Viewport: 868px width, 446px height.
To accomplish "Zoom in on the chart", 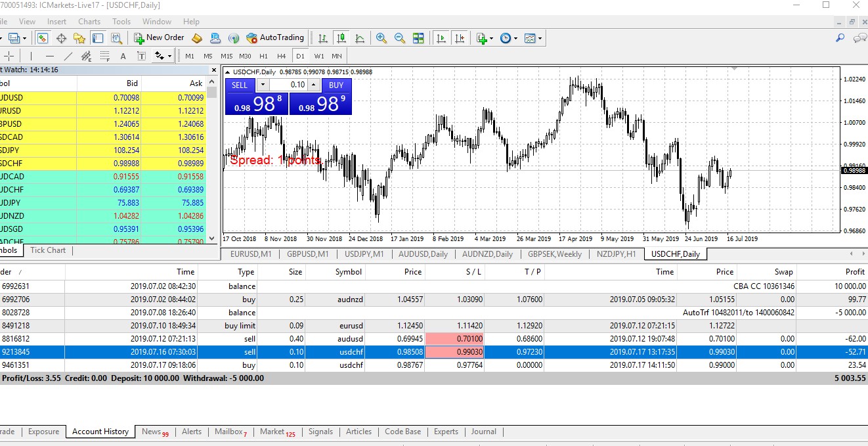I will click(x=381, y=38).
